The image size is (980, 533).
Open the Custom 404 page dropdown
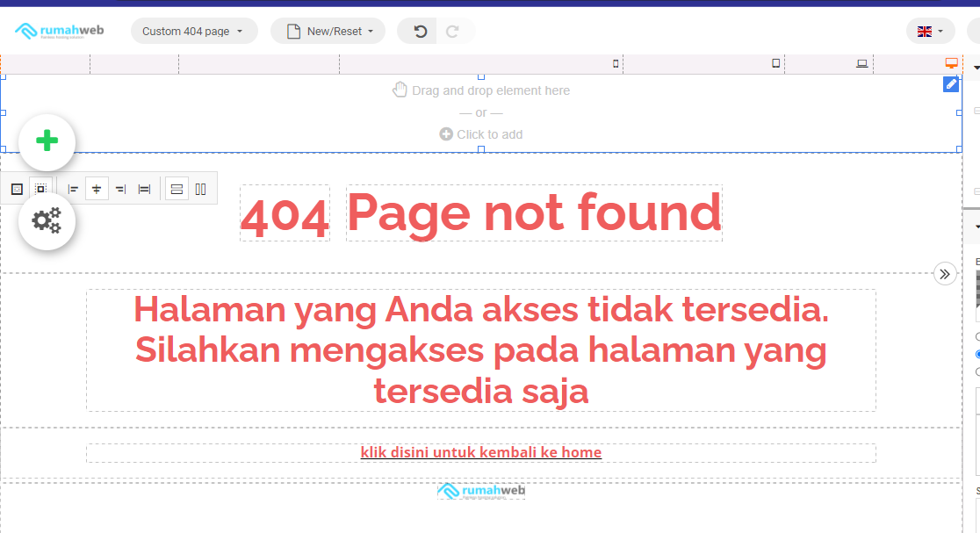193,32
